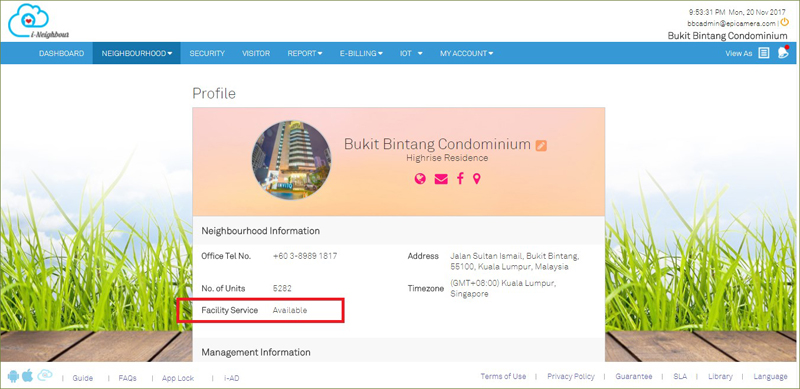Open the notification bell icon

tap(783, 52)
